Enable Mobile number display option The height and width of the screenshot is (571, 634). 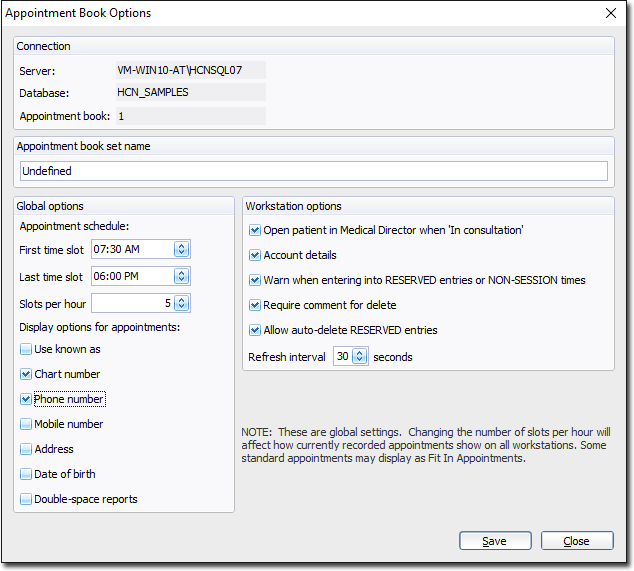click(26, 424)
